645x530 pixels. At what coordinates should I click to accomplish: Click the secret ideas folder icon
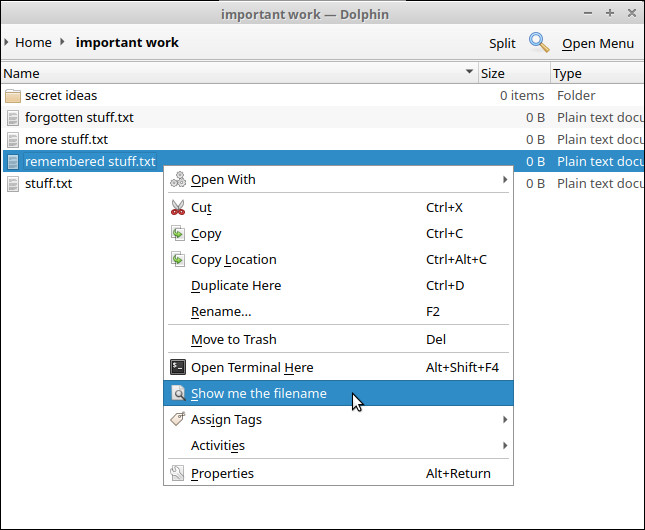coord(13,96)
